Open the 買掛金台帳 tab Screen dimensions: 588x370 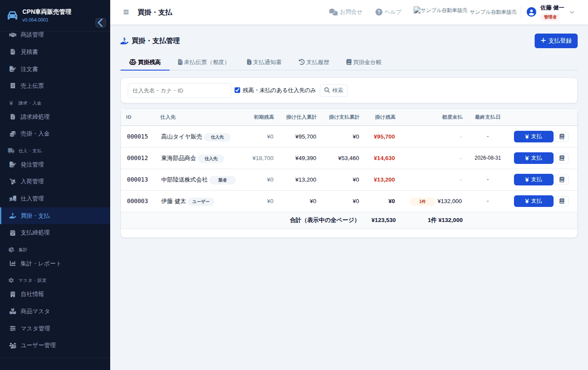(x=364, y=62)
